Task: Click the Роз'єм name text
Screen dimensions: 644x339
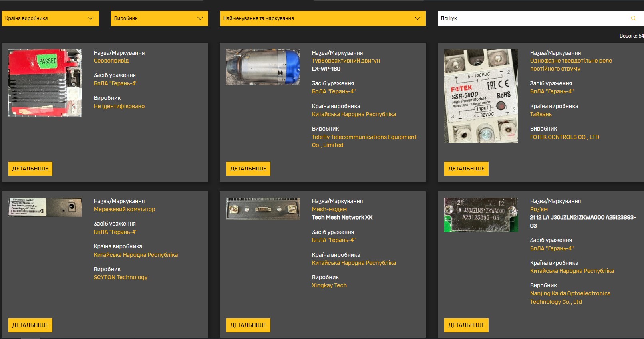Action: click(x=539, y=209)
